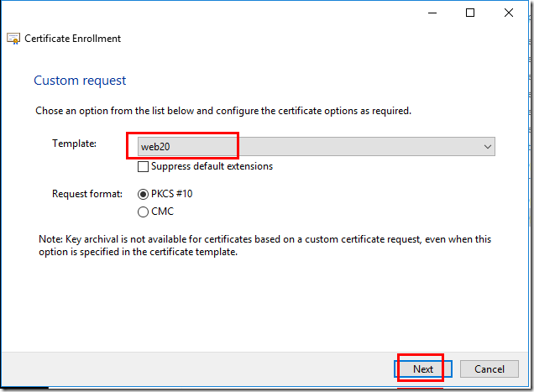Click the Key archival note text

(x=265, y=245)
